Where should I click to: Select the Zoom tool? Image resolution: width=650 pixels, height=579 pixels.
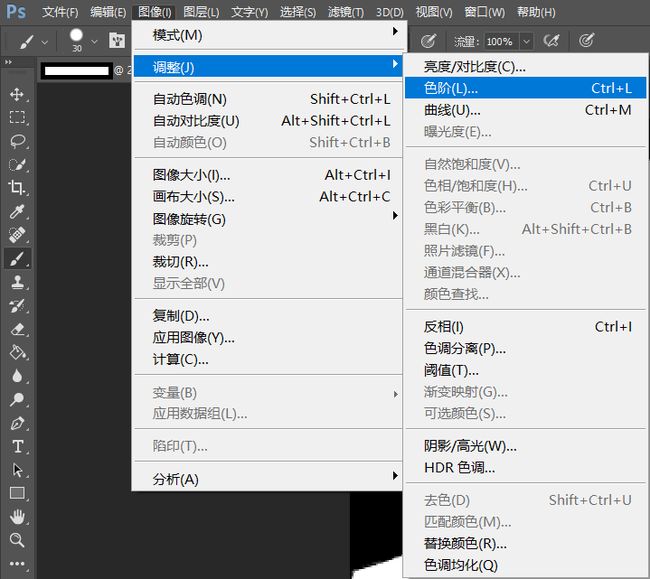coord(17,540)
